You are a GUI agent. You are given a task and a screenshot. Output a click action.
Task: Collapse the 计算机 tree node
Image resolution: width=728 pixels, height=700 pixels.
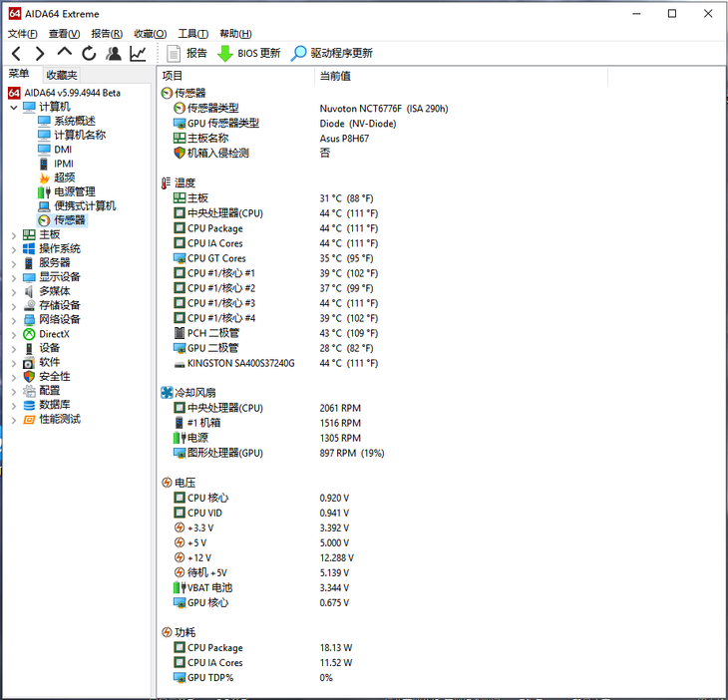14,108
